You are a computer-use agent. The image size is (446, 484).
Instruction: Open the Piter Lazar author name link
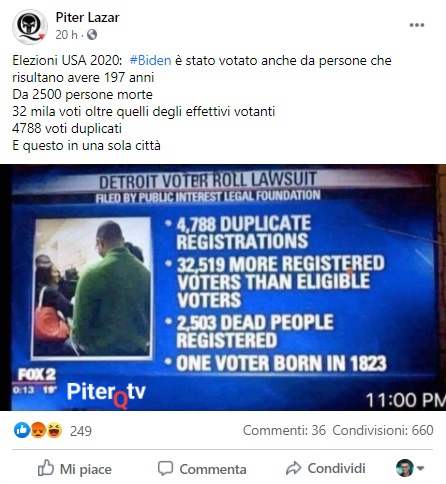pyautogui.click(x=87, y=17)
